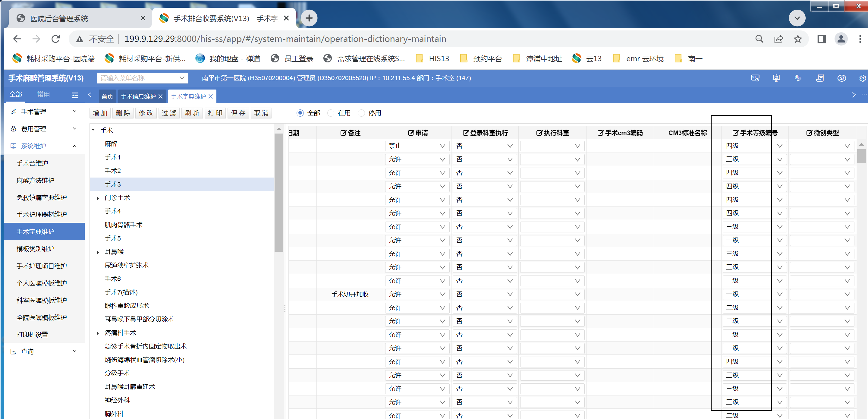
Task: Click the presentation board icon in header
Action: [x=776, y=78]
